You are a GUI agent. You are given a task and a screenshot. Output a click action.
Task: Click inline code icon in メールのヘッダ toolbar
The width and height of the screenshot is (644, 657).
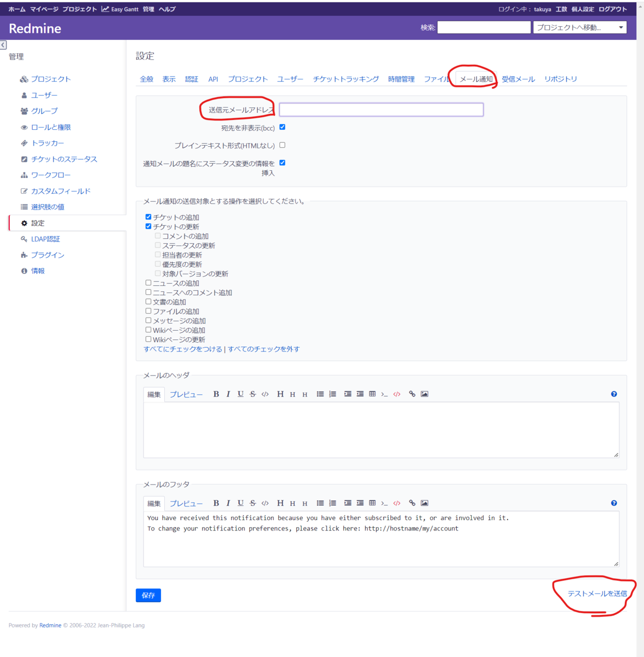pyautogui.click(x=265, y=394)
